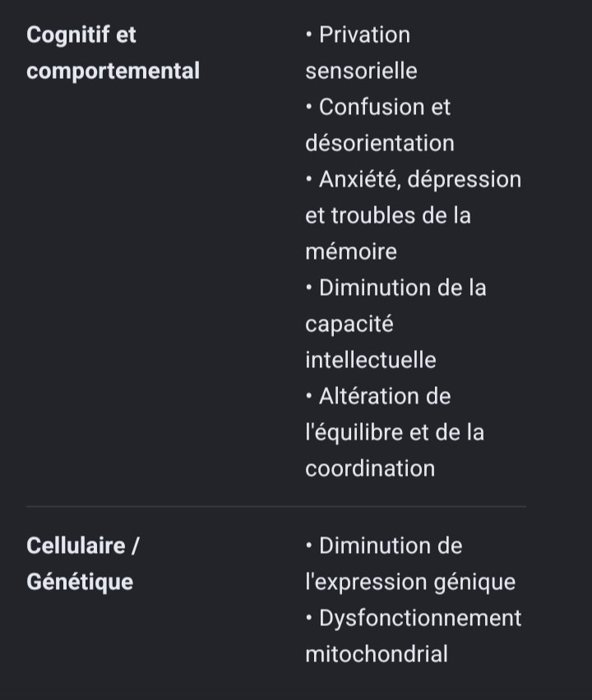
Task: Select the word 'comportemental' in header
Action: (x=113, y=71)
